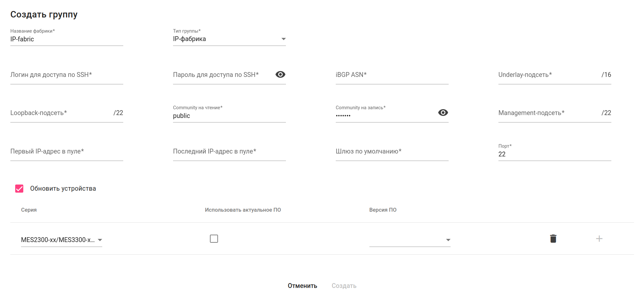Open the Версия ПО dropdown

click(409, 240)
